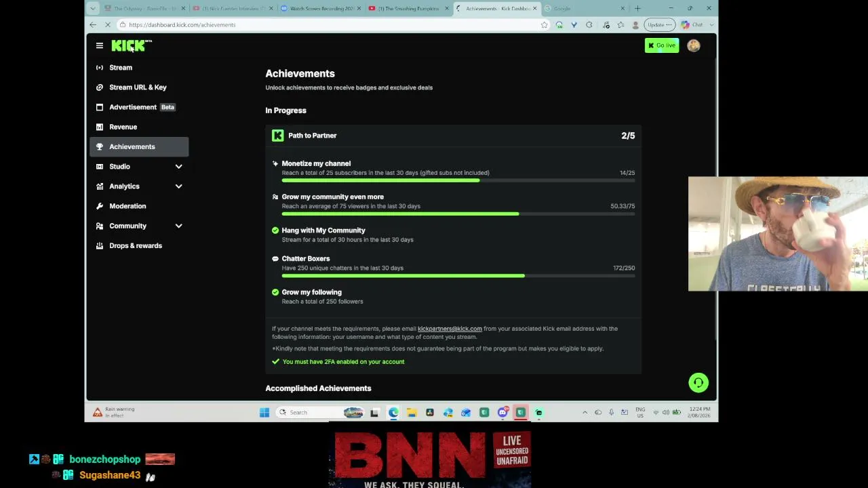Click the Moderation wrench icon

point(100,206)
